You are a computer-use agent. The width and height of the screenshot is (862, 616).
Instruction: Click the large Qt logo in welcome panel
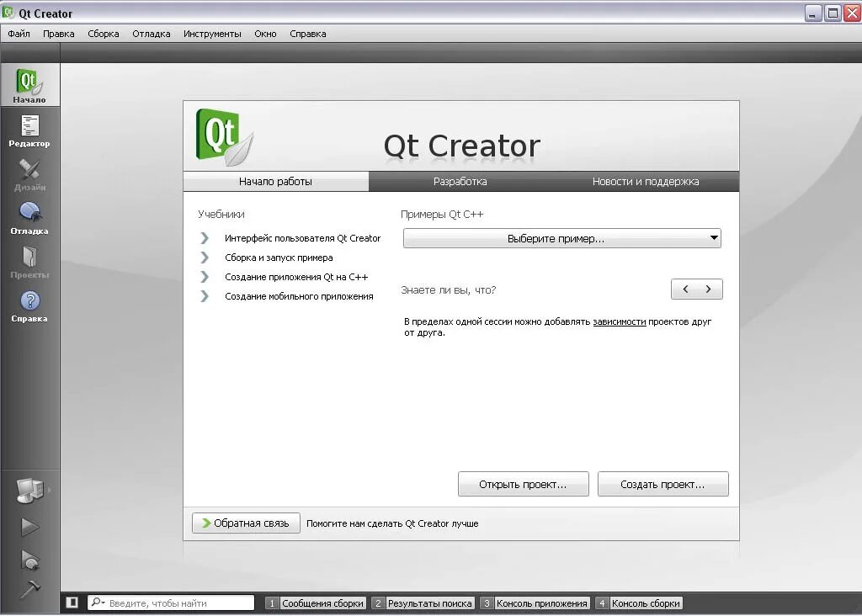tap(224, 137)
